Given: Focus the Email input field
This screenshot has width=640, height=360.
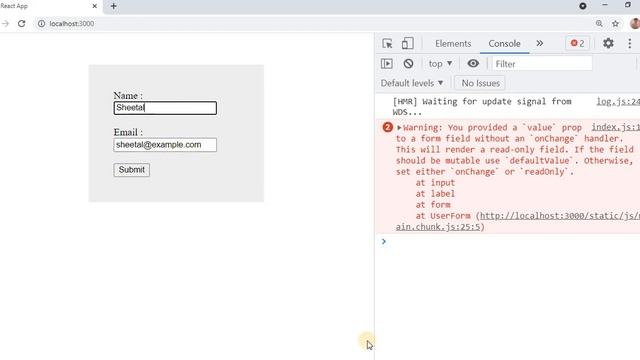Looking at the screenshot, I should [x=165, y=145].
